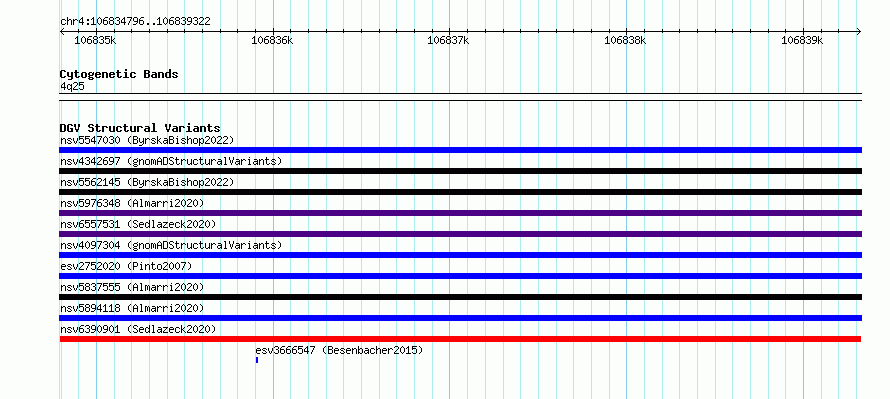Click the 106838k ruler label
The width and height of the screenshot is (890, 399).
coord(625,40)
